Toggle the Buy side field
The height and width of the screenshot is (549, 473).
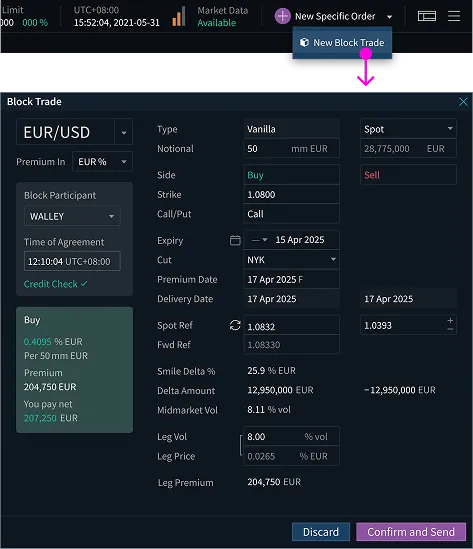[x=291, y=175]
